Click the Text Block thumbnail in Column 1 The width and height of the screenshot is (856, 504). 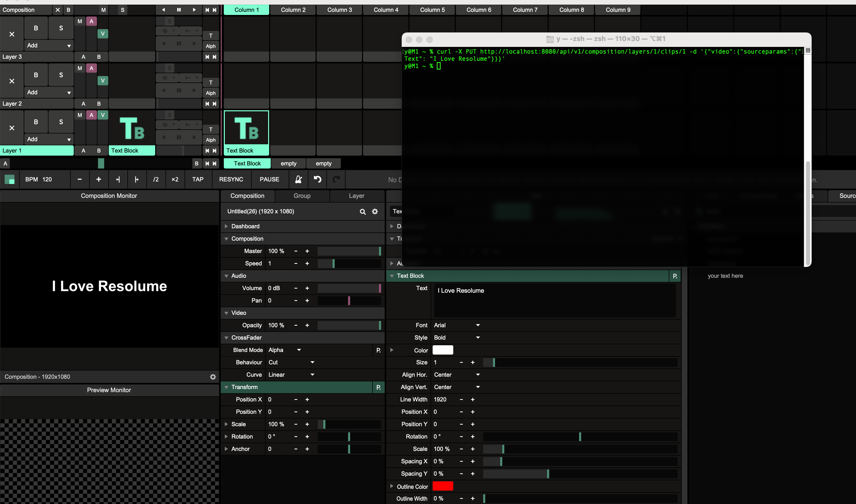246,128
